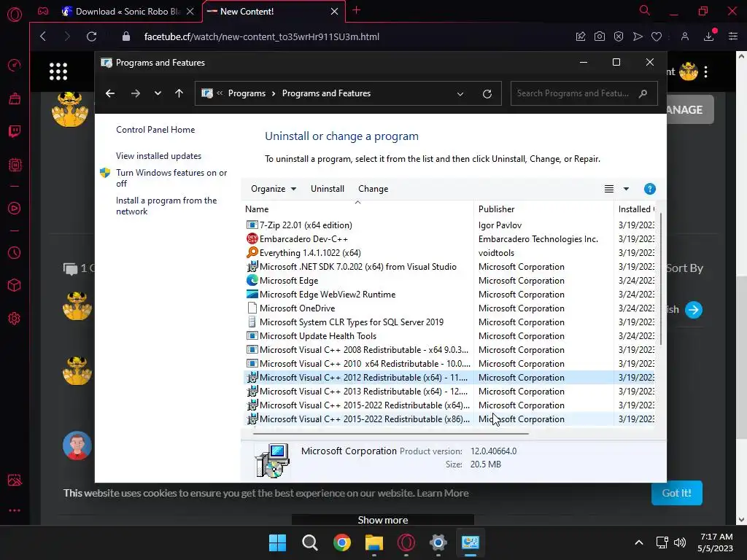Select the Microsoft OneDrive entry
The image size is (747, 560).
[x=449, y=308]
